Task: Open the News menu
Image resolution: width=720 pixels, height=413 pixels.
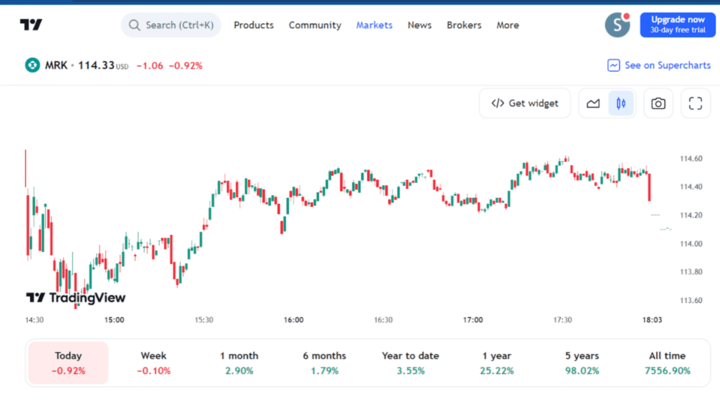Action: (x=420, y=25)
